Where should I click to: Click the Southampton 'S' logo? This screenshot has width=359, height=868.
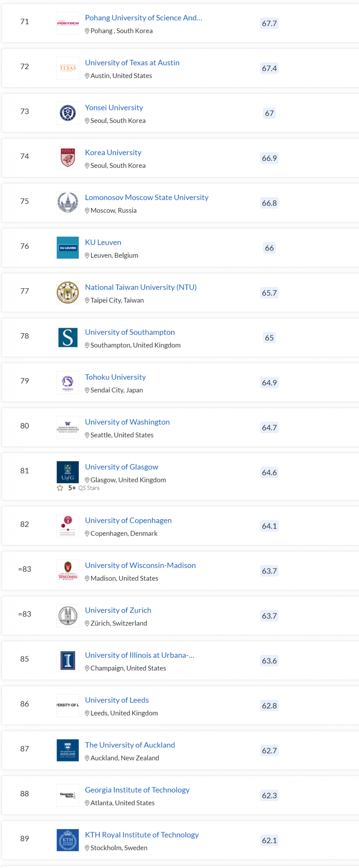[67, 337]
